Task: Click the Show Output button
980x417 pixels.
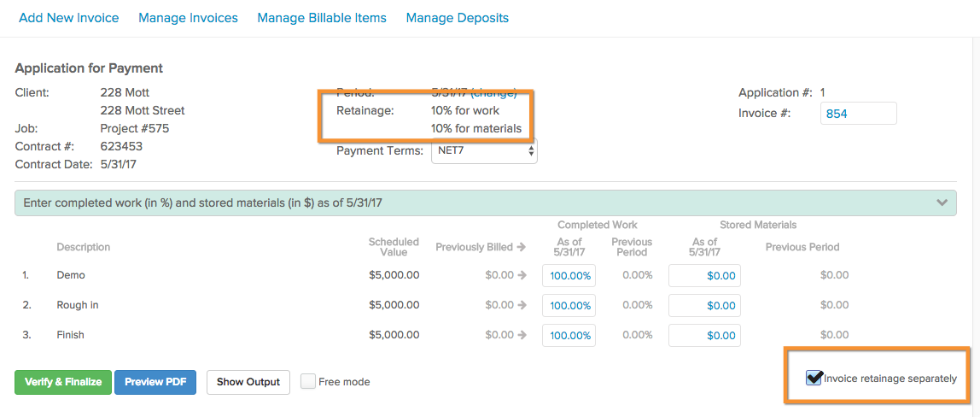Action: pos(248,382)
